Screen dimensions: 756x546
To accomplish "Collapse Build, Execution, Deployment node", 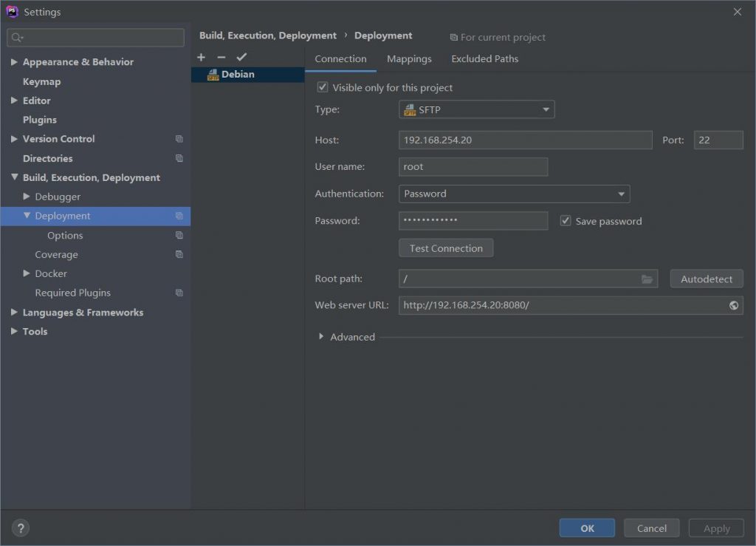I will coord(14,177).
